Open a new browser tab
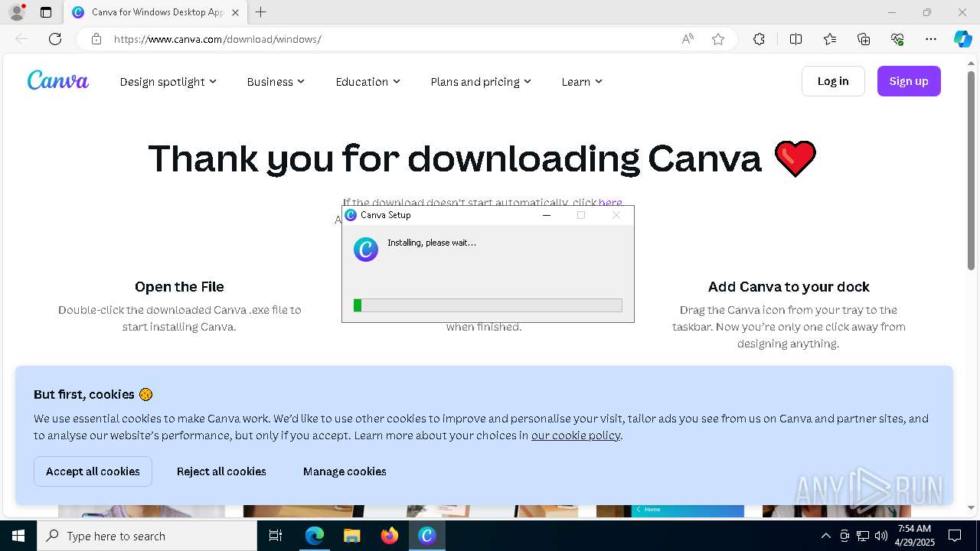This screenshot has height=551, width=980. (x=261, y=12)
